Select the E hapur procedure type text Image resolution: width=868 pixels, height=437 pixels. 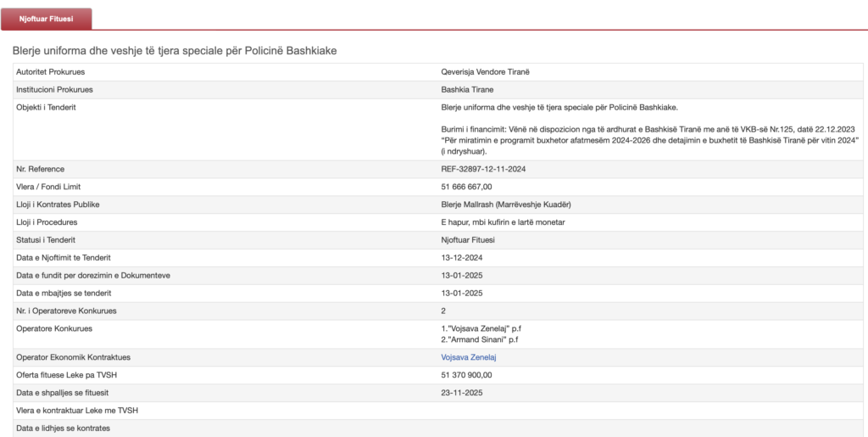503,222
